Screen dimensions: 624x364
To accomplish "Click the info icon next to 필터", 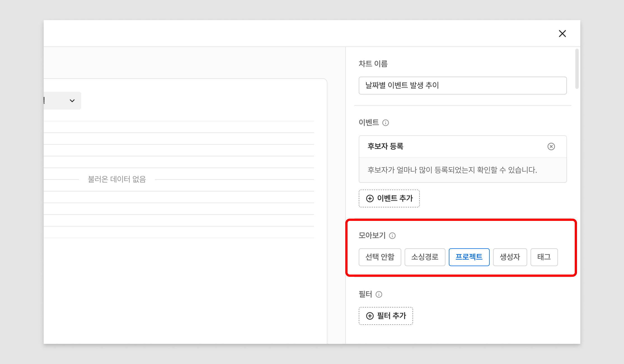I will coord(379,294).
